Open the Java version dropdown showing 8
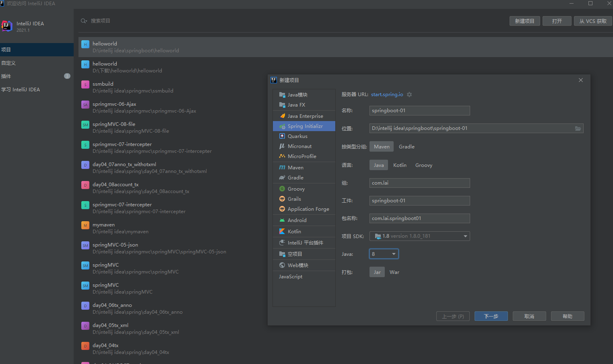Image resolution: width=613 pixels, height=364 pixels. click(x=384, y=254)
